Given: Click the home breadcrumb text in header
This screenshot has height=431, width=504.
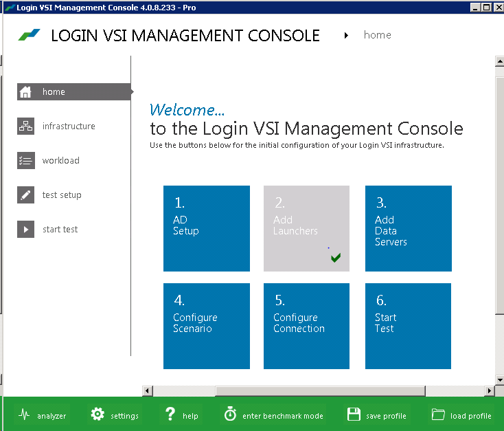Looking at the screenshot, I should point(378,35).
